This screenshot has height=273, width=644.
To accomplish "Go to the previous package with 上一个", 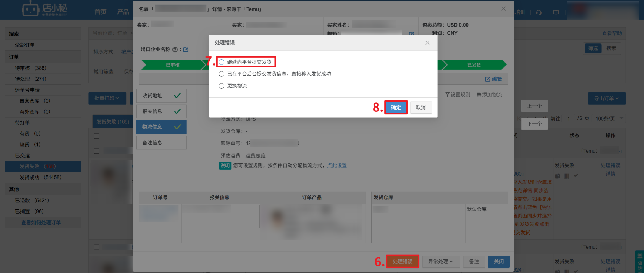I will (534, 106).
